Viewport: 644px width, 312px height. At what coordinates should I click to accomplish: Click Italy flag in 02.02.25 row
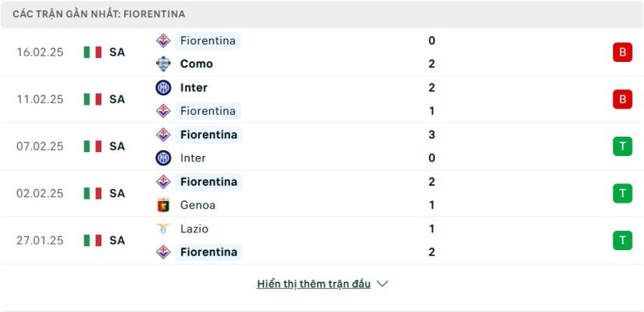point(93,193)
